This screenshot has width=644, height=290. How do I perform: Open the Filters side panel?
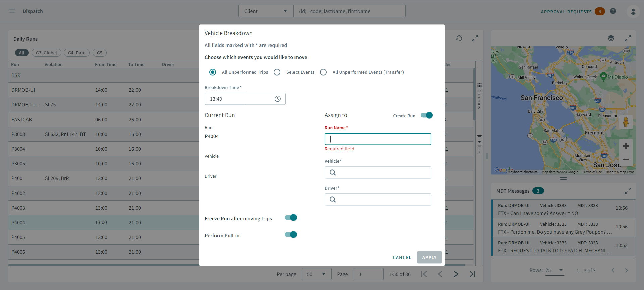[x=479, y=144]
